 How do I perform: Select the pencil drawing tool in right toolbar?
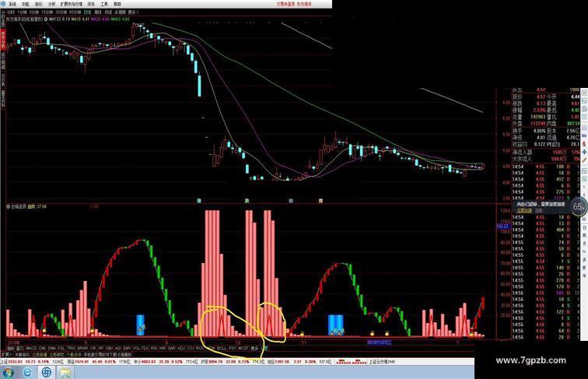[x=584, y=160]
